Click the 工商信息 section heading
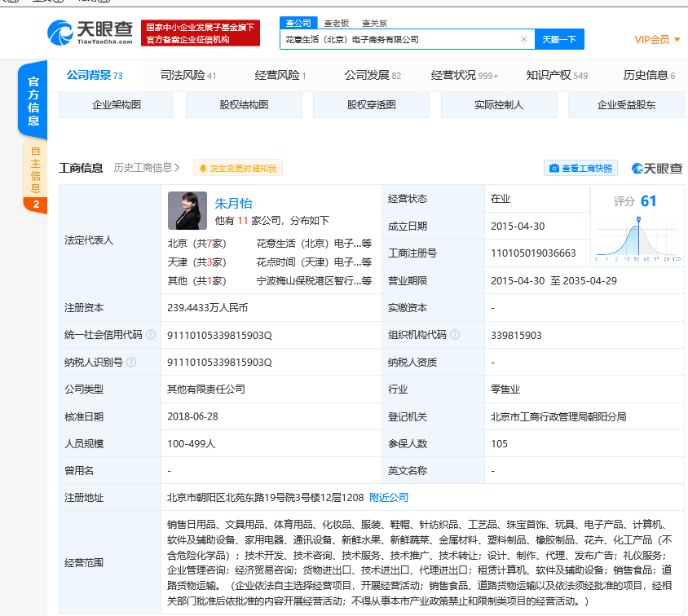688x616 pixels. [x=81, y=168]
